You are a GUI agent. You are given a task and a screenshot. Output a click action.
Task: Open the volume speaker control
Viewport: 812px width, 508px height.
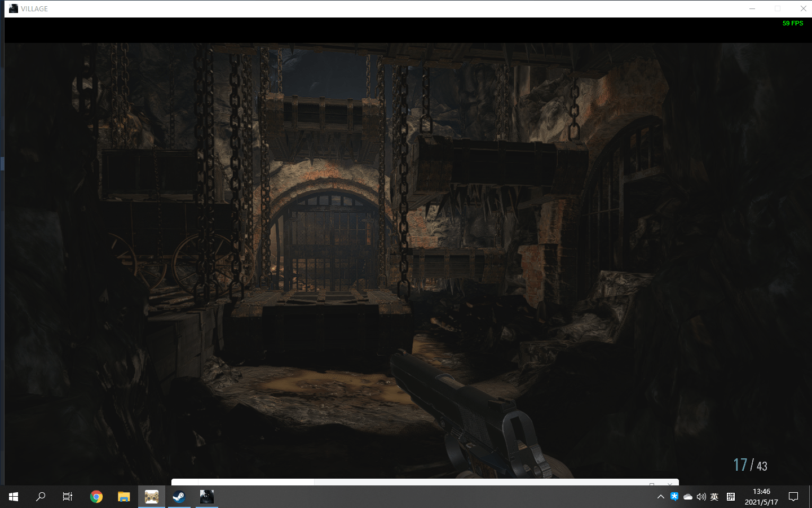click(x=701, y=497)
